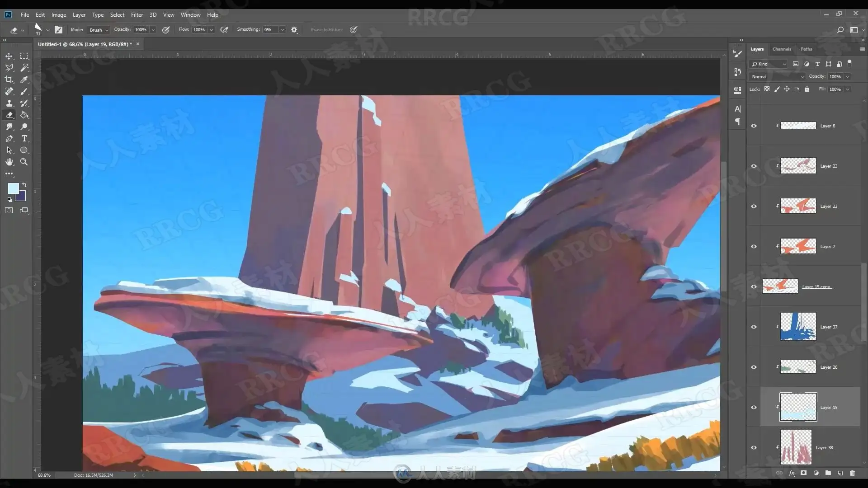
Task: Hide Layer 7 visibility eye
Action: [754, 246]
